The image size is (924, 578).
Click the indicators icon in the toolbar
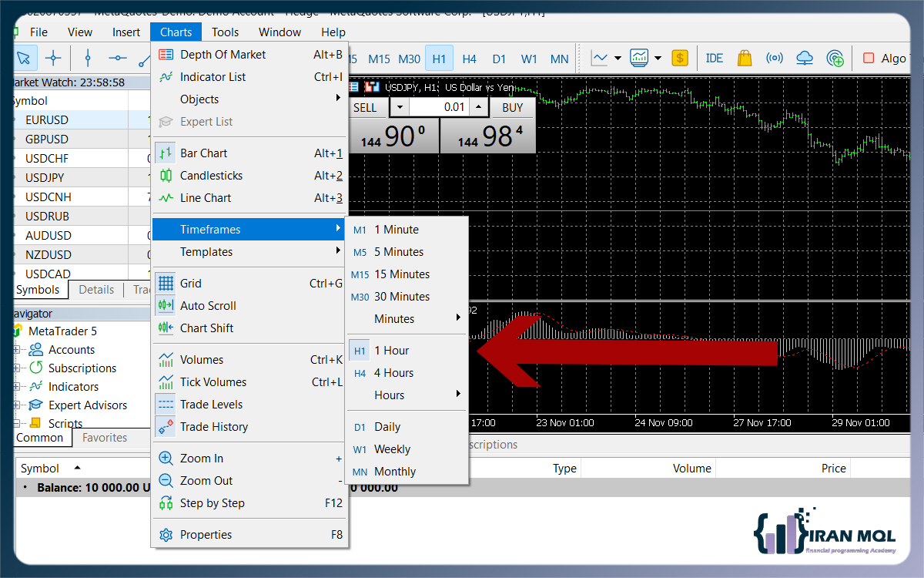tap(639, 58)
